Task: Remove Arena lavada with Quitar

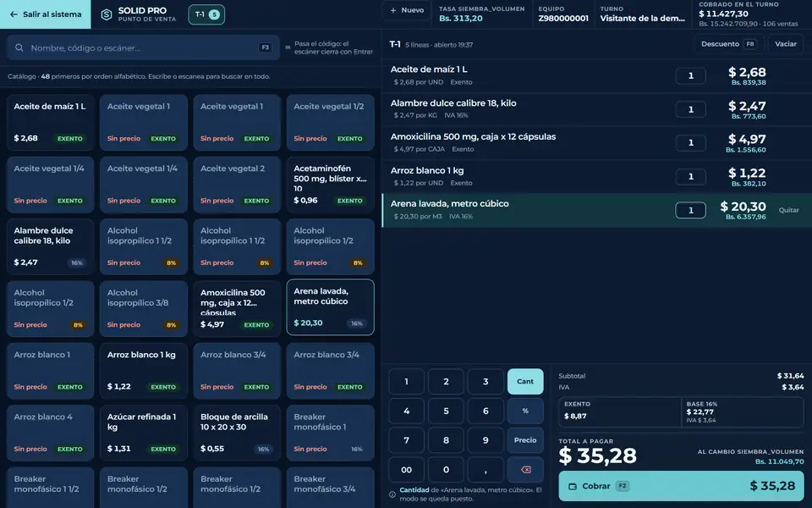Action: pyautogui.click(x=788, y=210)
